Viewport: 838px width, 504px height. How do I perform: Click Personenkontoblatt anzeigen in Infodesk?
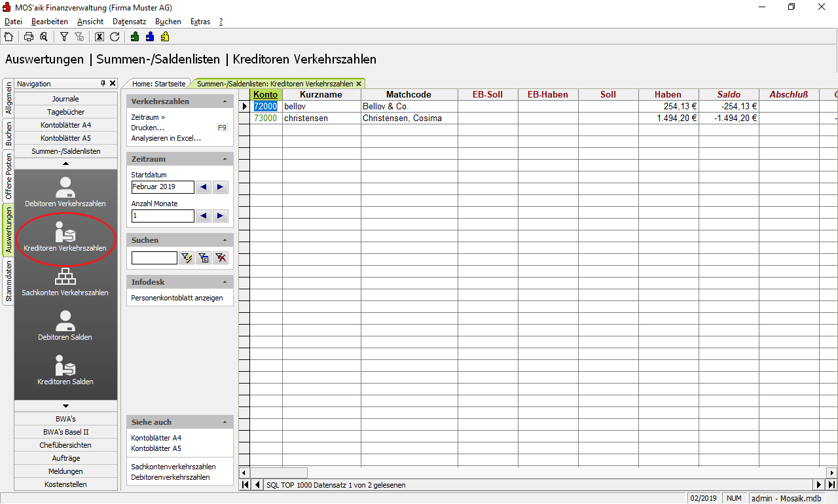pyautogui.click(x=177, y=298)
